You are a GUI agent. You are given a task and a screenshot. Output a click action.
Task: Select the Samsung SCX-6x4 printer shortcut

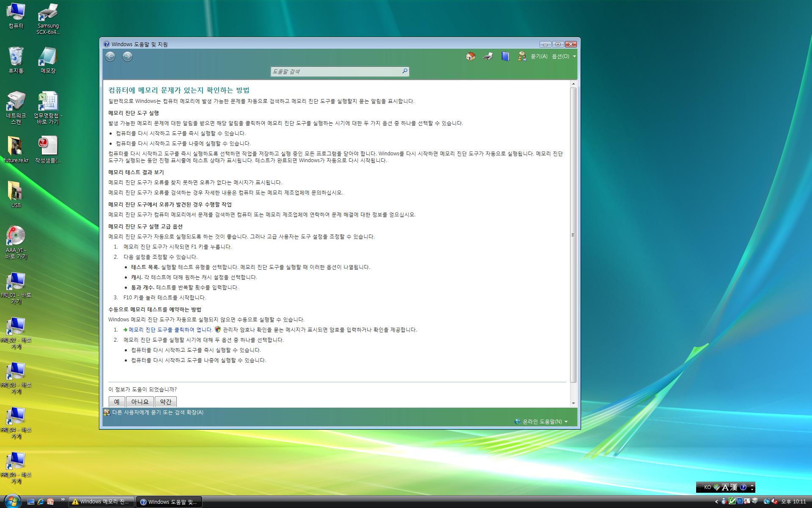tap(48, 19)
